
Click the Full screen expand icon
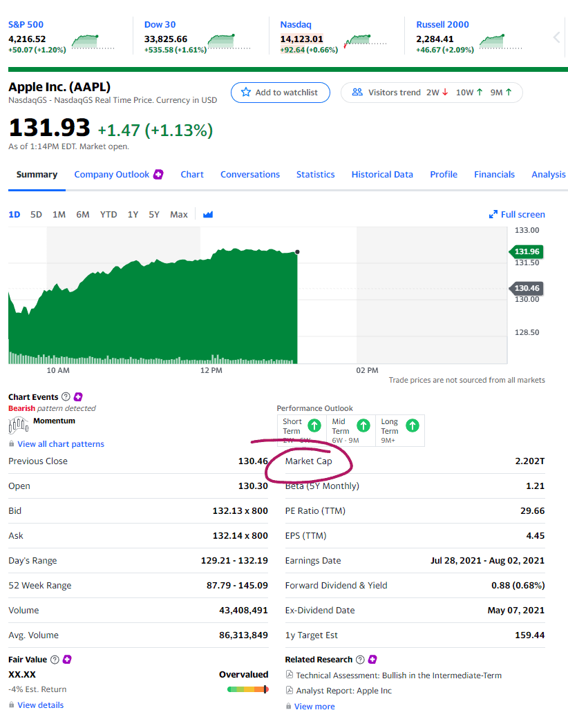coord(493,214)
